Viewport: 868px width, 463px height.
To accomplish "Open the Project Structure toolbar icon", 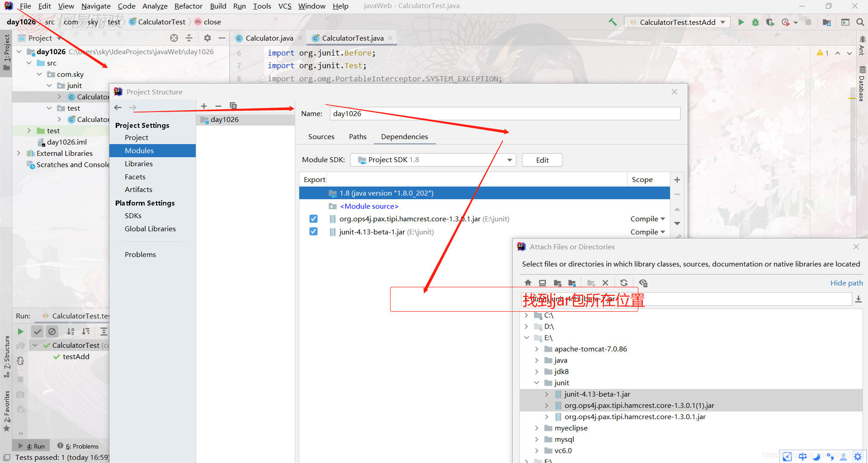I will (827, 22).
